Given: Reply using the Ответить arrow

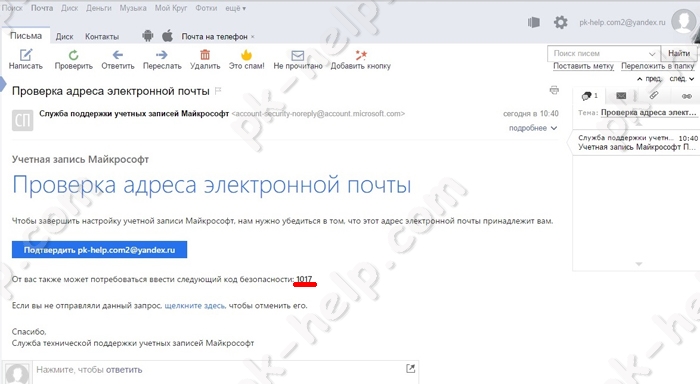Looking at the screenshot, I should [x=118, y=59].
